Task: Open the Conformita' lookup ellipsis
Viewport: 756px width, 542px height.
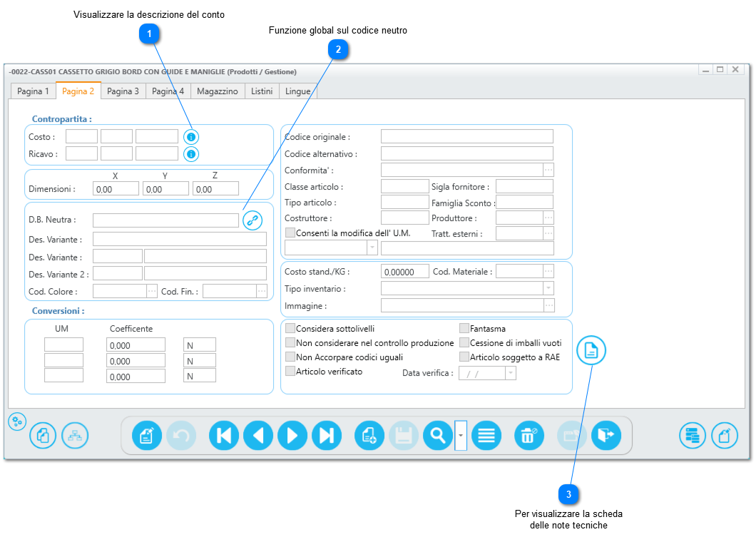Action: coord(548,170)
